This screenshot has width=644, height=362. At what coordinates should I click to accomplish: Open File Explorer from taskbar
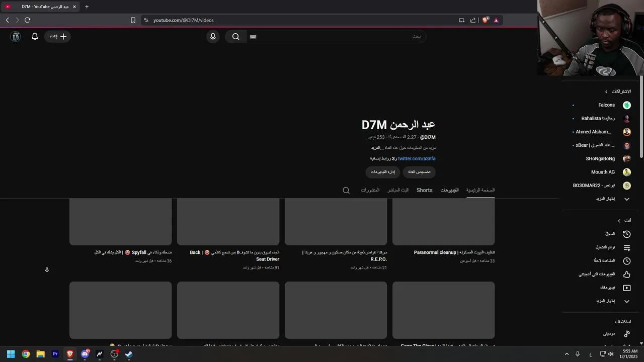coord(41,354)
